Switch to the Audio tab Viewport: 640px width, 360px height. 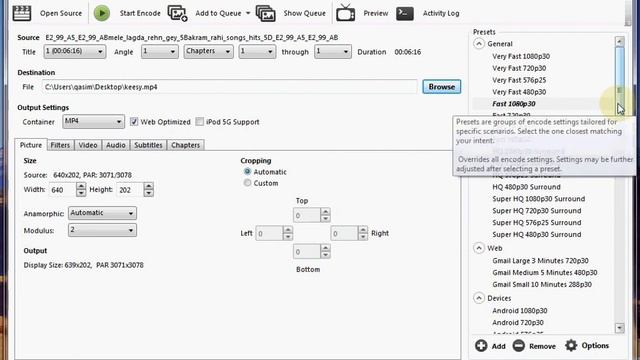[x=116, y=145]
